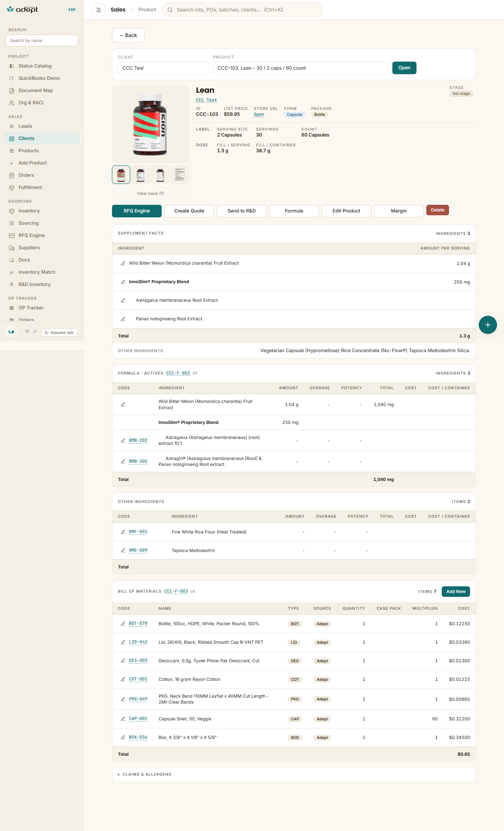Open the Margin view
Screen dimensions: 504x831
[x=399, y=211]
